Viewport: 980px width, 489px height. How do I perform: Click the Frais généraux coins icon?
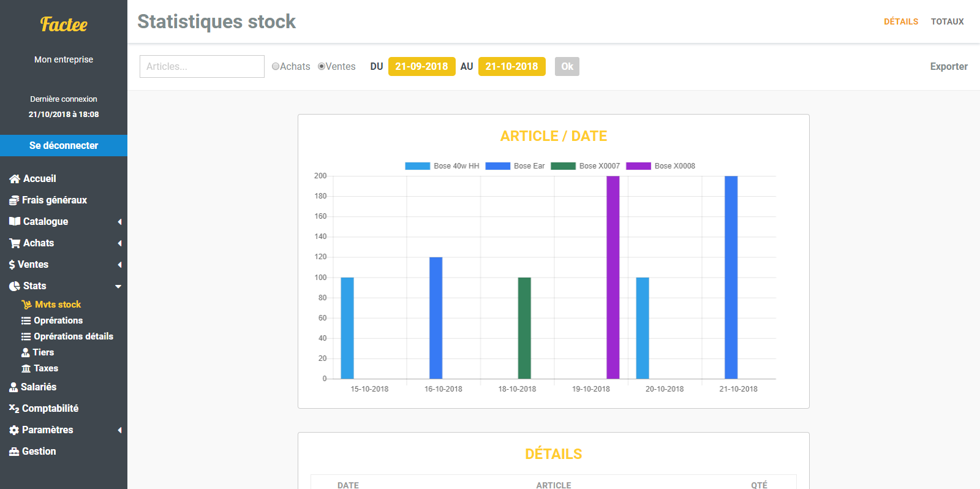pyautogui.click(x=14, y=200)
